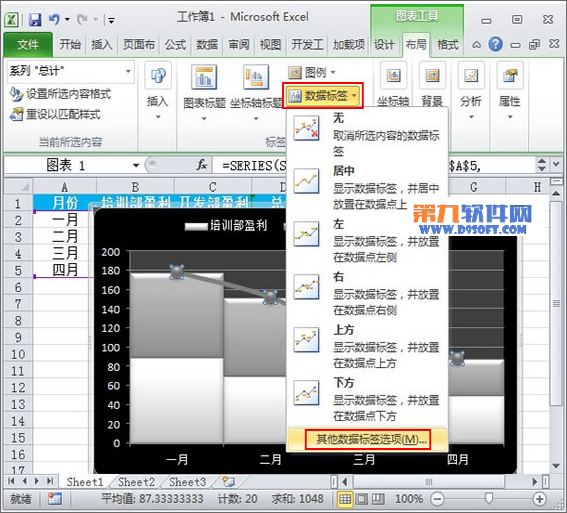
Task: Switch to Page Break Preview button
Action: 378,499
